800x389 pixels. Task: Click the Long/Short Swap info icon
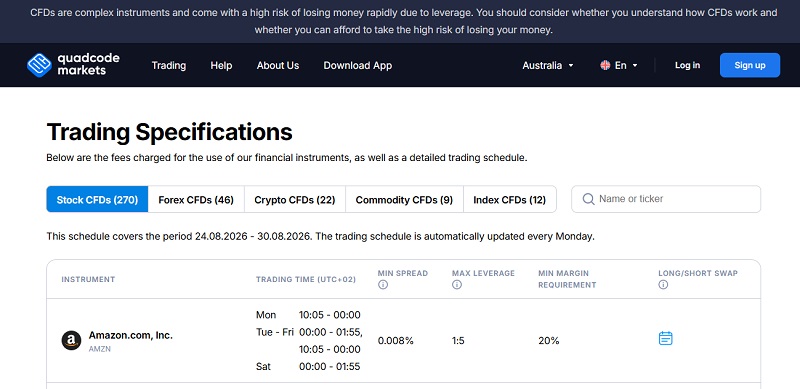point(663,285)
